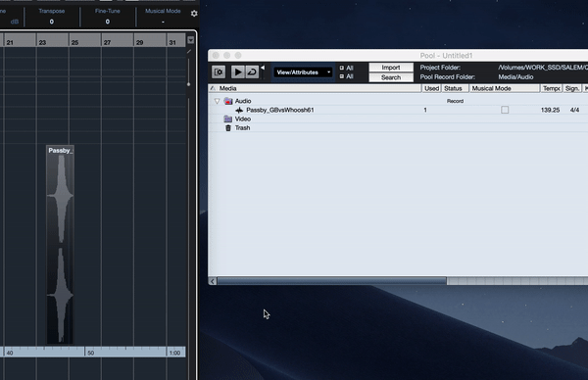The height and width of the screenshot is (380, 588).
Task: Sort by the Status column header
Action: click(x=455, y=88)
